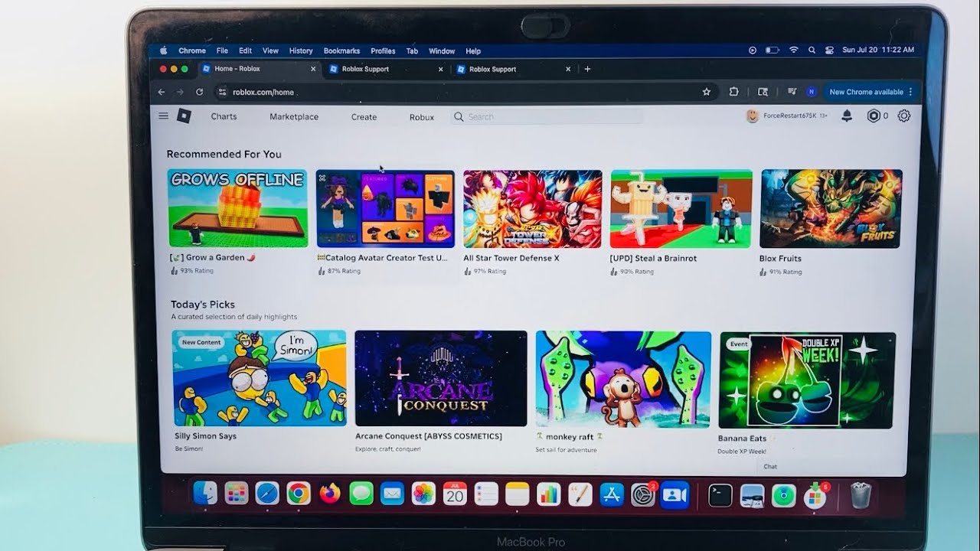Open the Bookmarks menu
This screenshot has height=551, width=980.
click(x=341, y=51)
